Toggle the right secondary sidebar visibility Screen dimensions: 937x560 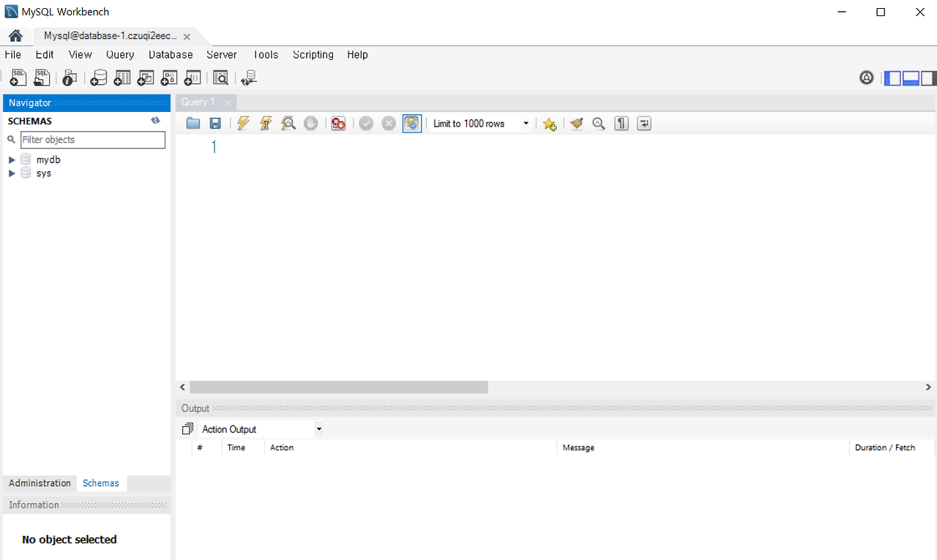(928, 78)
